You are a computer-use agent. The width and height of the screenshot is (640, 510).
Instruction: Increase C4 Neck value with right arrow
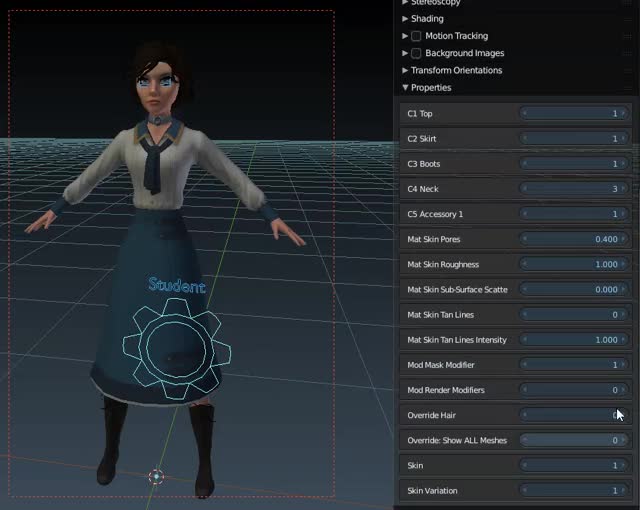(x=623, y=189)
